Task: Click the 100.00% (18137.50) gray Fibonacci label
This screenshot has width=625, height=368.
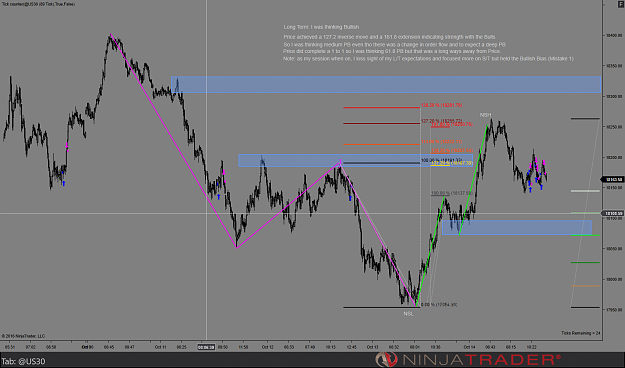Action: click(452, 193)
